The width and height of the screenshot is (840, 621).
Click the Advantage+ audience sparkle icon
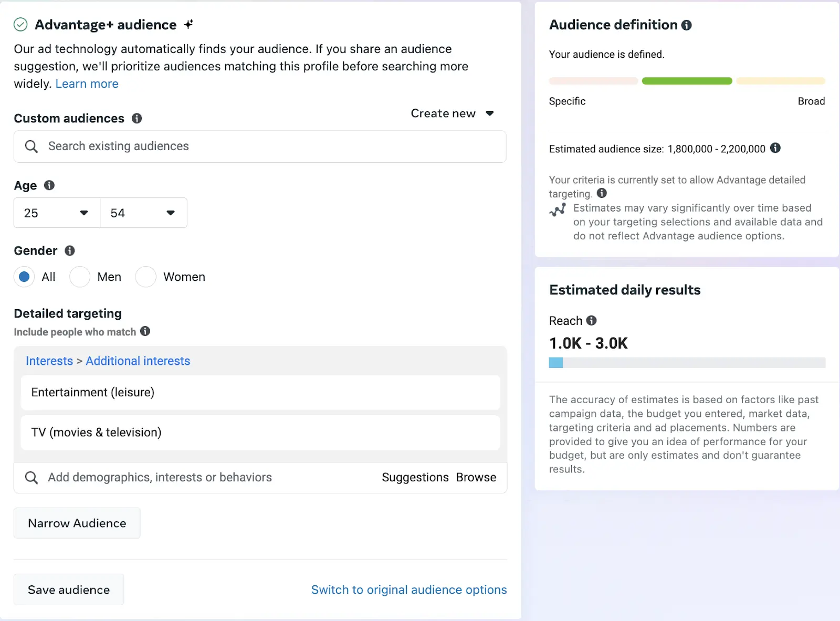[x=189, y=24]
